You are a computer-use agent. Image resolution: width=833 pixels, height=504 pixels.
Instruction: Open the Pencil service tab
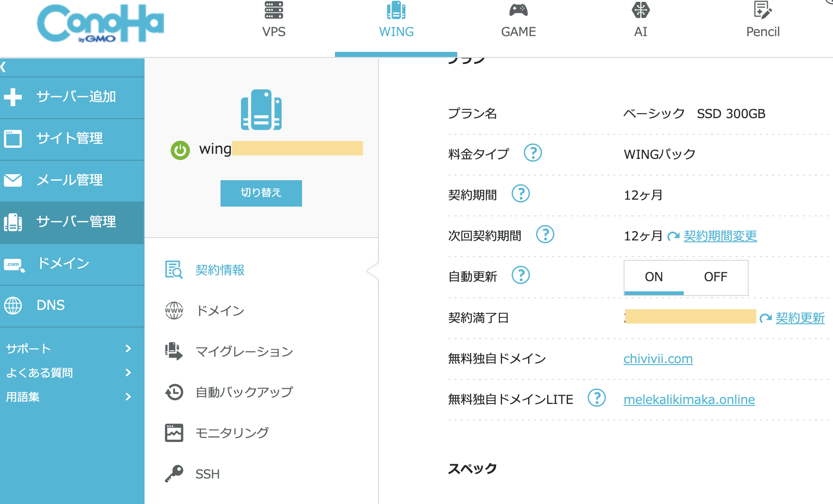pos(763,20)
